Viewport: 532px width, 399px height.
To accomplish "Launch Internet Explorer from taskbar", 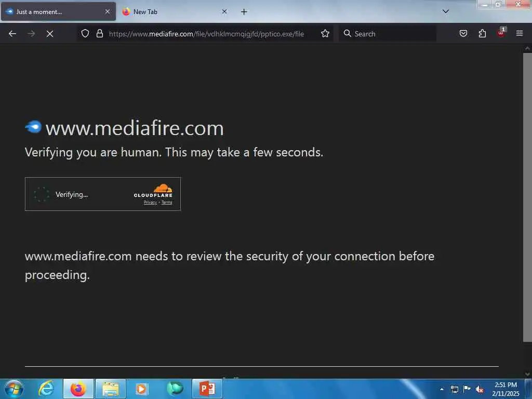I will [x=46, y=389].
